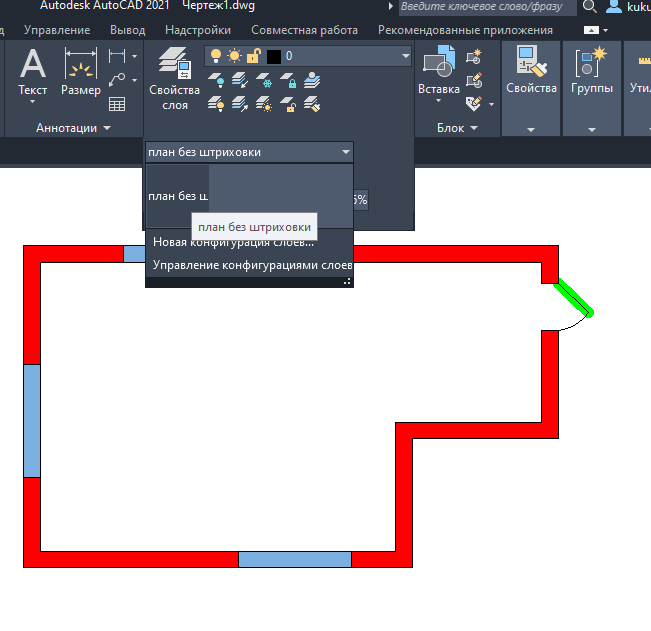Image resolution: width=651 pixels, height=631 pixels.
Task: Select the multileader tool icon
Action: (x=117, y=80)
